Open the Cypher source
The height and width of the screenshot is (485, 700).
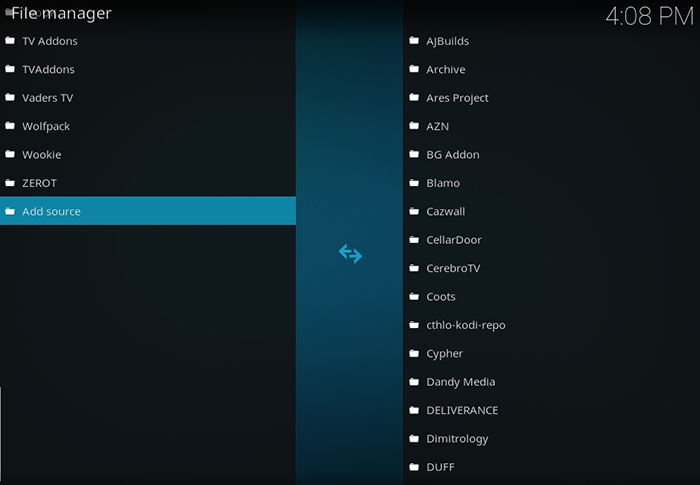pos(551,353)
